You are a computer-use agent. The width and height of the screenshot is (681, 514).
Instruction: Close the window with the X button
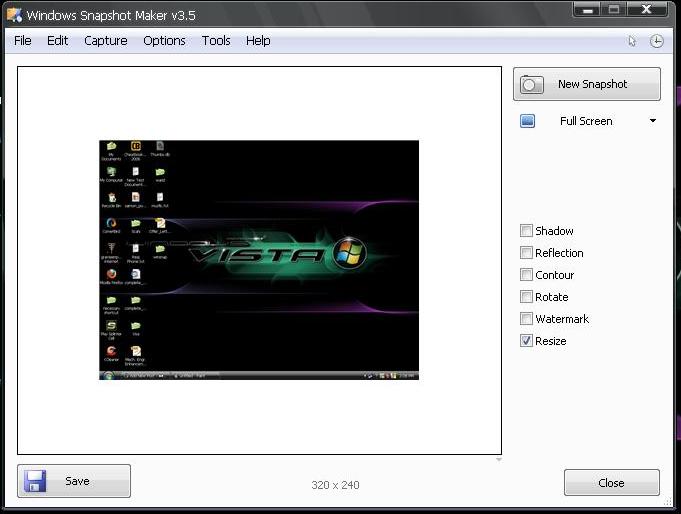click(646, 9)
